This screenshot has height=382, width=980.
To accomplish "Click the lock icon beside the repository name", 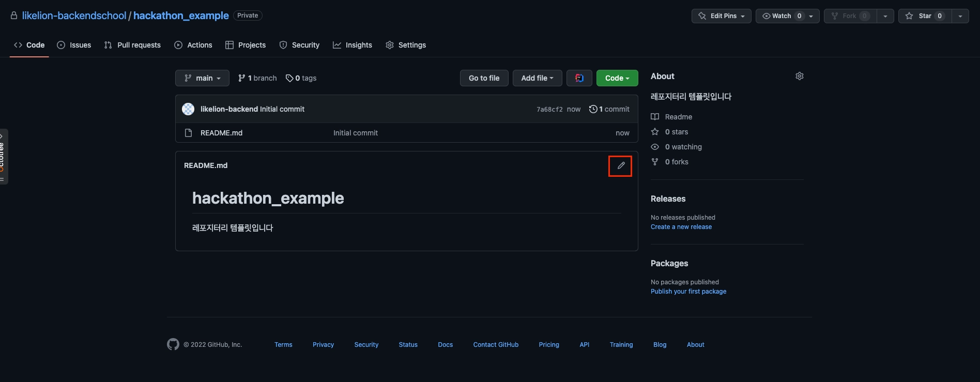I will pyautogui.click(x=14, y=16).
